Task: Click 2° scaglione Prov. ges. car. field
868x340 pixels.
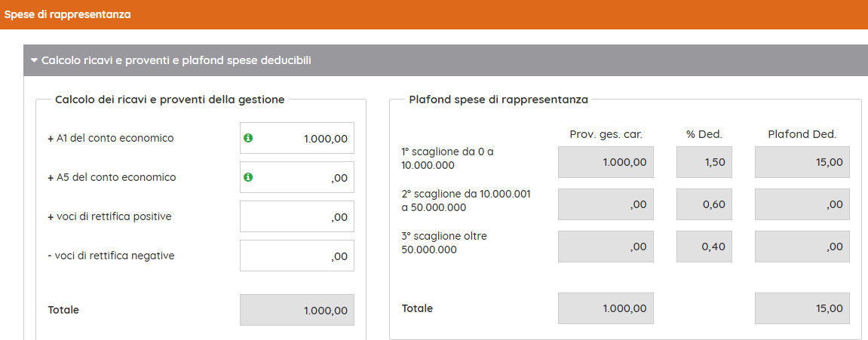Action: pos(606,204)
